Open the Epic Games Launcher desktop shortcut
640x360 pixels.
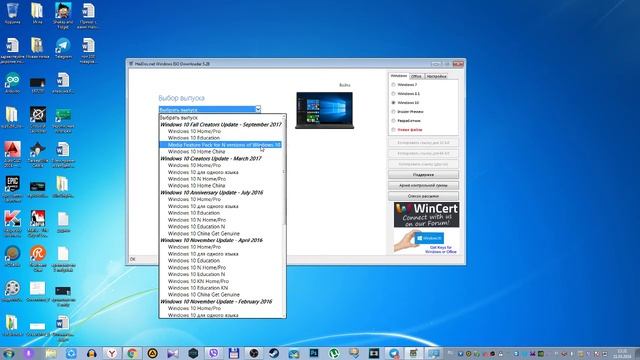(x=12, y=188)
